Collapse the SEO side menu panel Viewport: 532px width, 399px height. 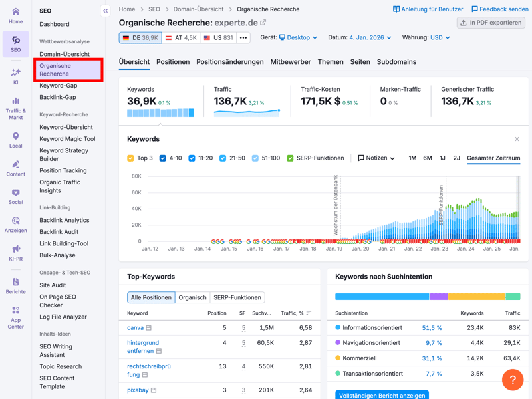pyautogui.click(x=105, y=11)
